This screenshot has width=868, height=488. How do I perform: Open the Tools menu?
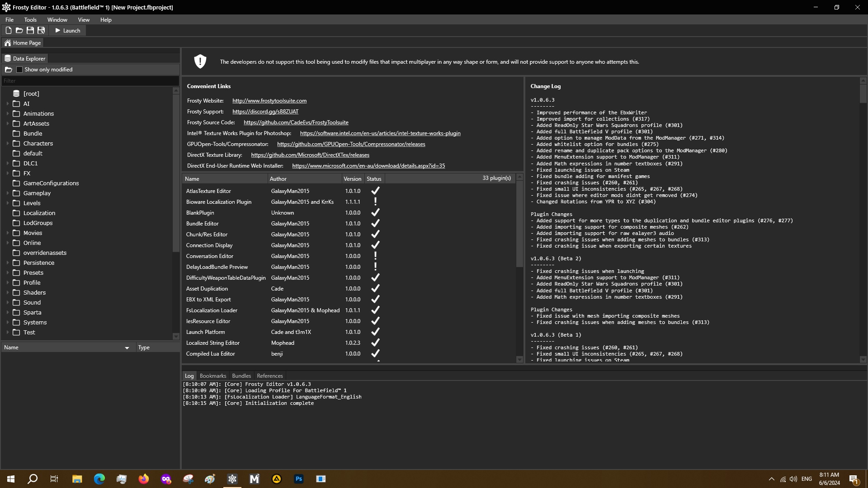pos(30,20)
